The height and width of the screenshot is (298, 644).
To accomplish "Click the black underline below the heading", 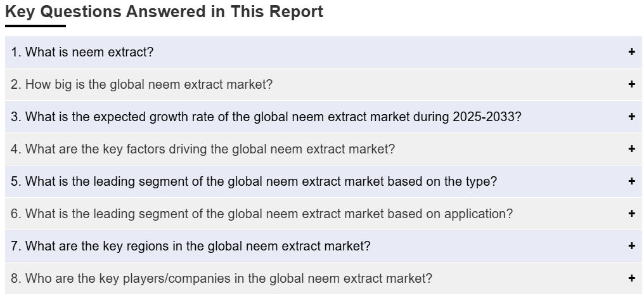I will click(x=35, y=26).
